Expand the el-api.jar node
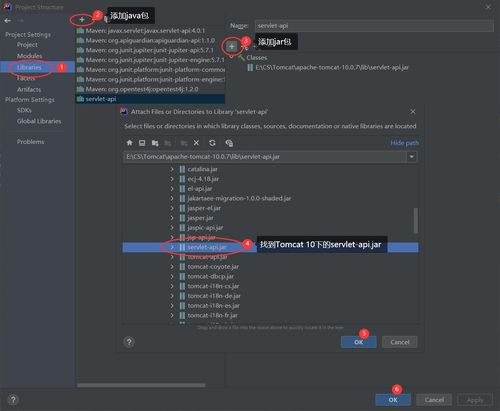Viewport: 500px width, 411px height. click(172, 189)
